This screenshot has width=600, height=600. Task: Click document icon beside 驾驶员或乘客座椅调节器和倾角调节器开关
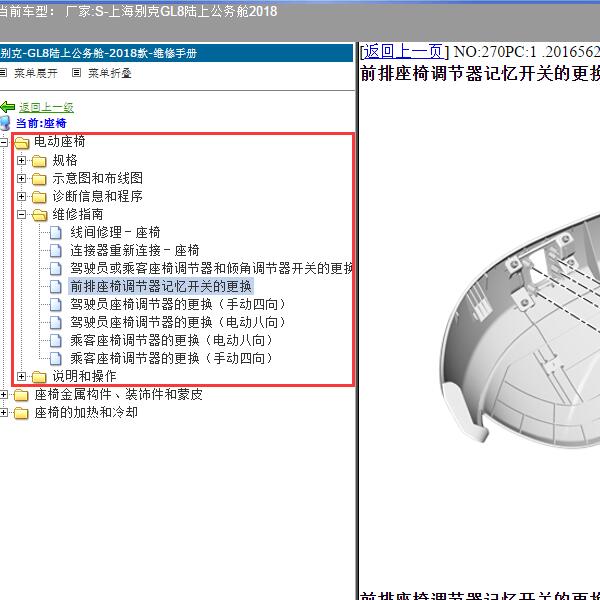click(x=56, y=268)
